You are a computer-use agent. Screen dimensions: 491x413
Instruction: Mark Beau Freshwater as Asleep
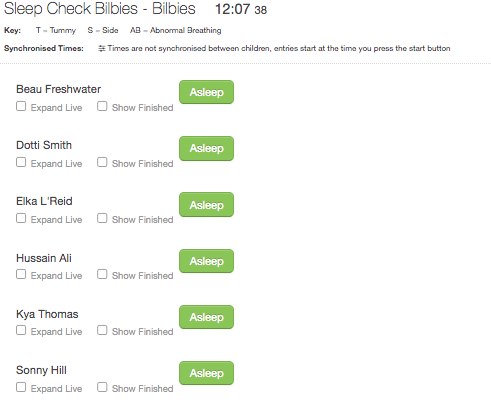pos(206,92)
